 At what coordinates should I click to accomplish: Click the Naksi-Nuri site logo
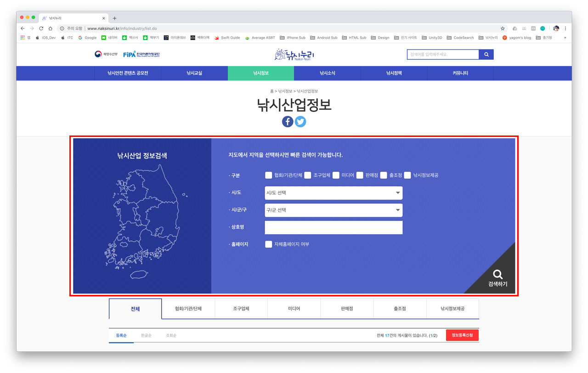294,55
